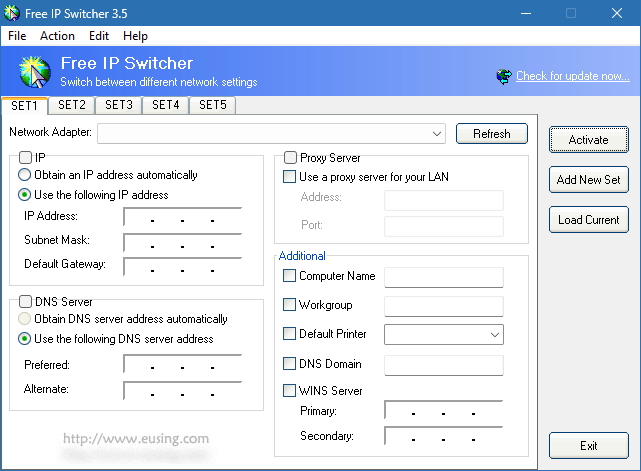Switch to the SET1 tab
Image resolution: width=641 pixels, height=471 pixels.
pyautogui.click(x=25, y=105)
